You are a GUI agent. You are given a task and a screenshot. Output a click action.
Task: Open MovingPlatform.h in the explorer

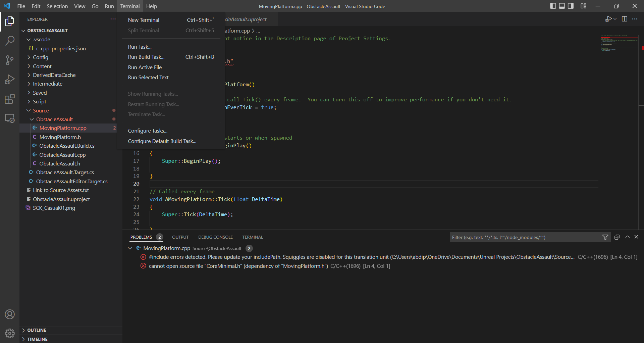click(60, 137)
